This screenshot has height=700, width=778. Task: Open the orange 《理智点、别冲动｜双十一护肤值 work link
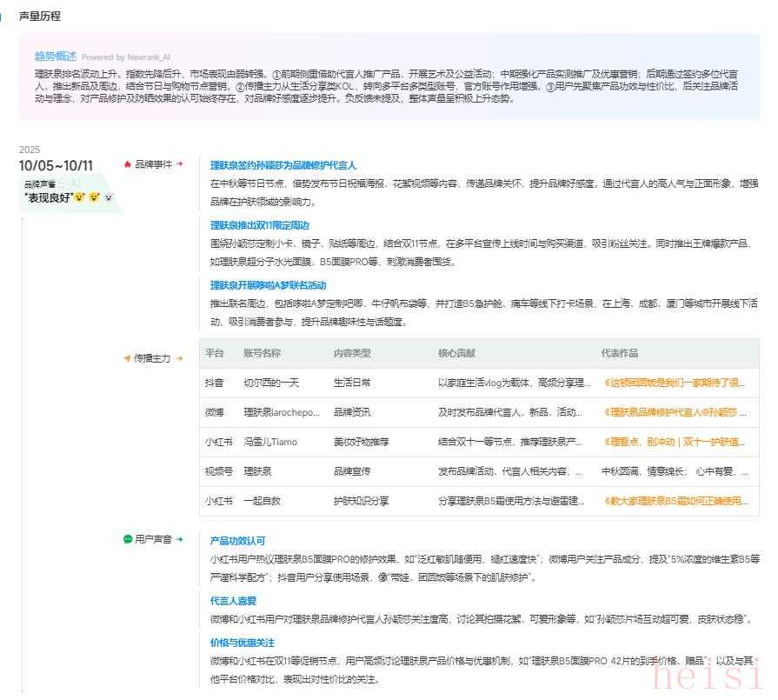click(674, 442)
